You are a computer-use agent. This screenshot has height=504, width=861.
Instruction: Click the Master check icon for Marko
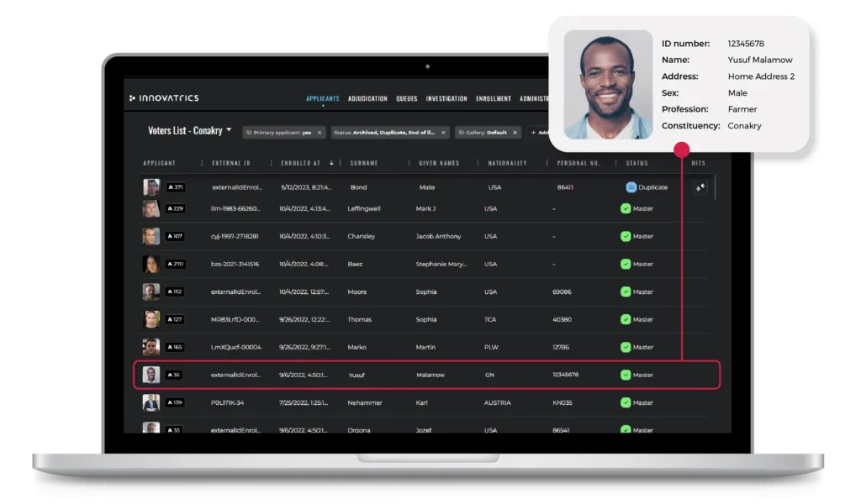tap(626, 347)
